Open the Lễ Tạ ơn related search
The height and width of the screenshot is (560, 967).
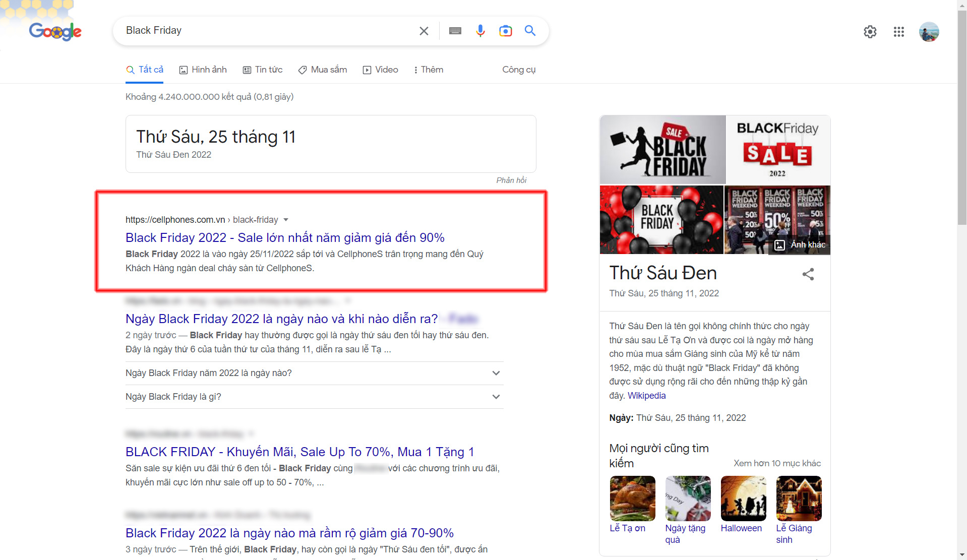pyautogui.click(x=632, y=504)
